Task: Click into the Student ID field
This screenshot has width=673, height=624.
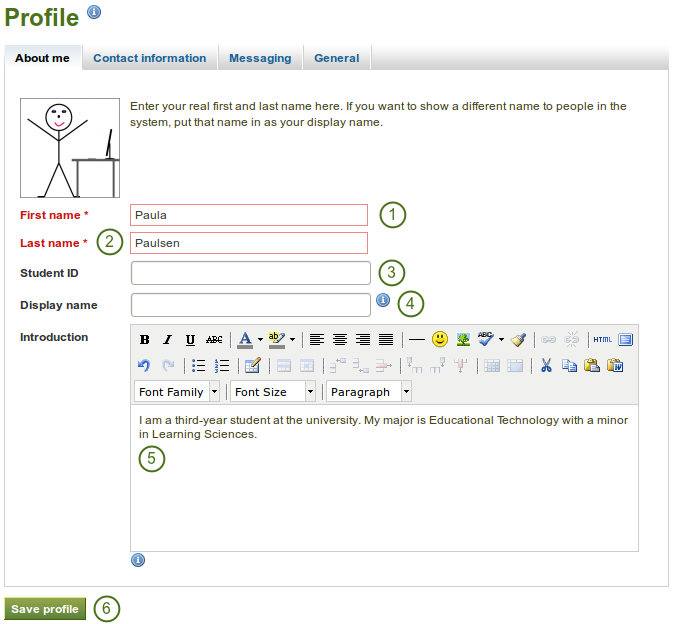Action: tap(250, 273)
